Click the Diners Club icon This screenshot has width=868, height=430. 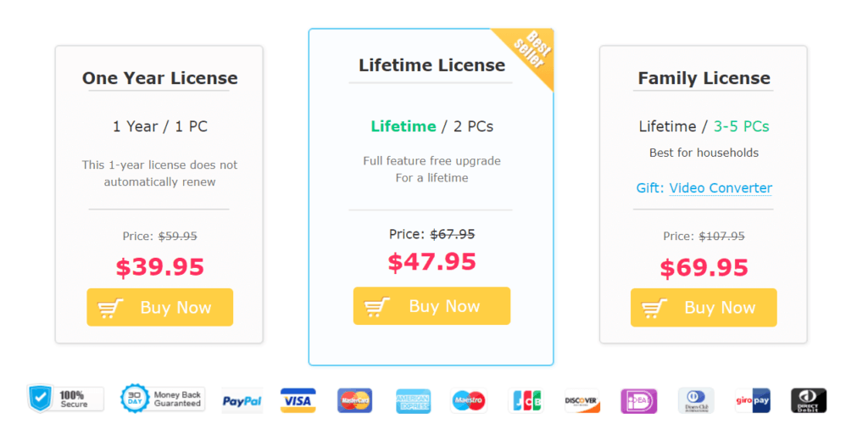pyautogui.click(x=696, y=400)
